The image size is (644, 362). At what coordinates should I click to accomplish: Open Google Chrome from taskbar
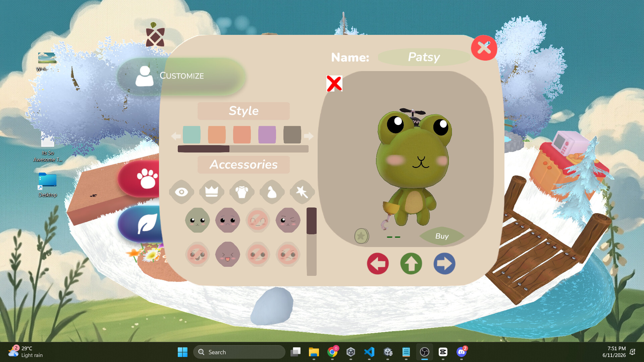(332, 352)
